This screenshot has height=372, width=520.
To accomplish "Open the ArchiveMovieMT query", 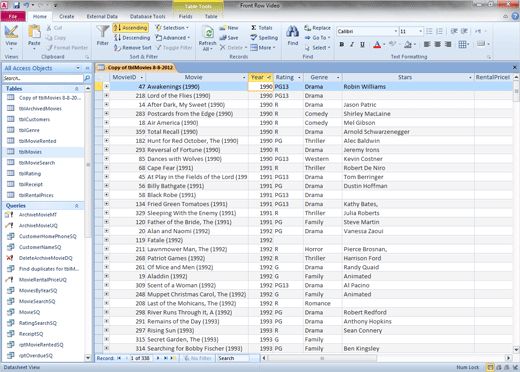I will pos(38,215).
